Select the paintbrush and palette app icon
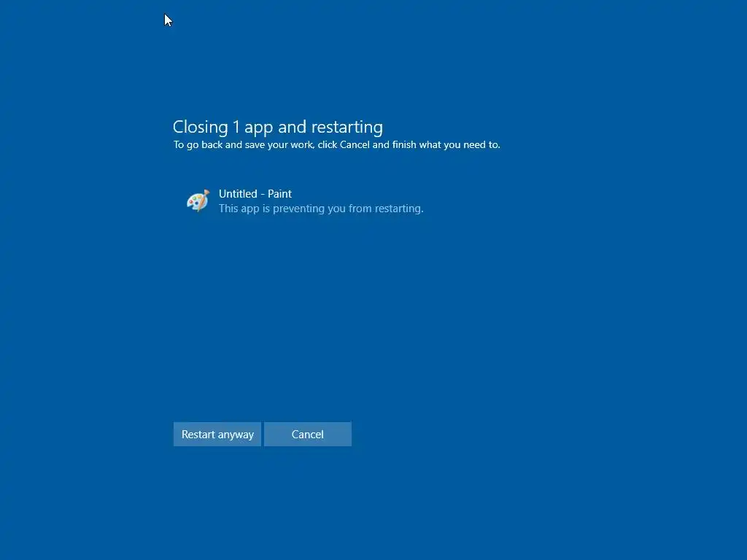Screen dimensions: 747x560 coord(198,201)
